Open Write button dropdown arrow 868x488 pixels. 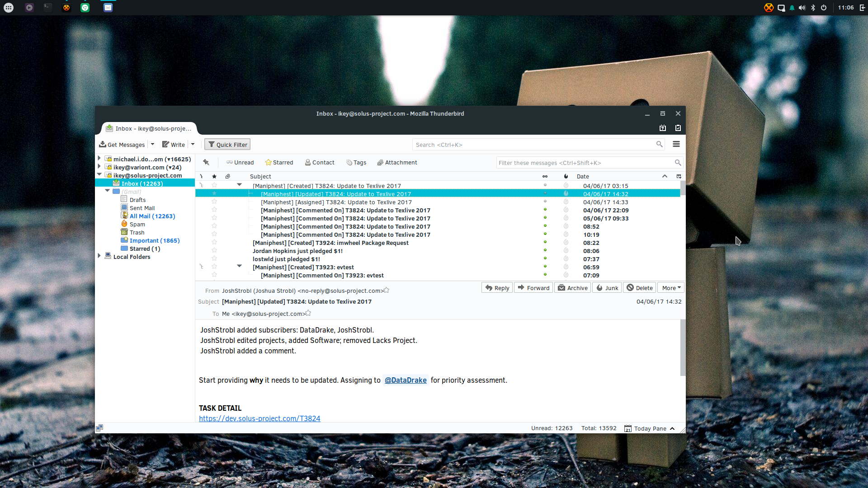coord(193,145)
